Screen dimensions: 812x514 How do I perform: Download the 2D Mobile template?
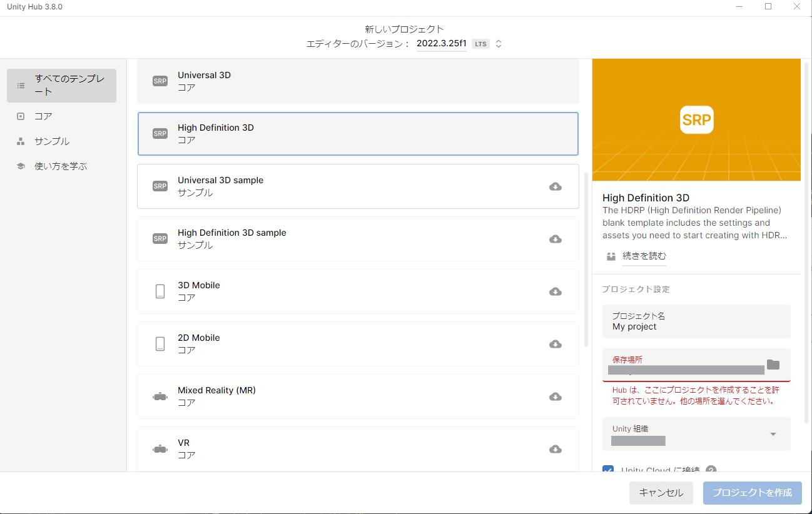(x=555, y=344)
